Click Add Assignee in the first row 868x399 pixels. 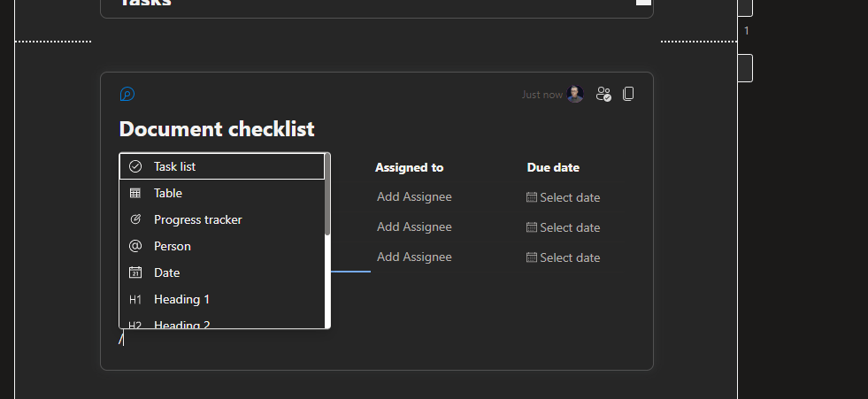click(414, 197)
